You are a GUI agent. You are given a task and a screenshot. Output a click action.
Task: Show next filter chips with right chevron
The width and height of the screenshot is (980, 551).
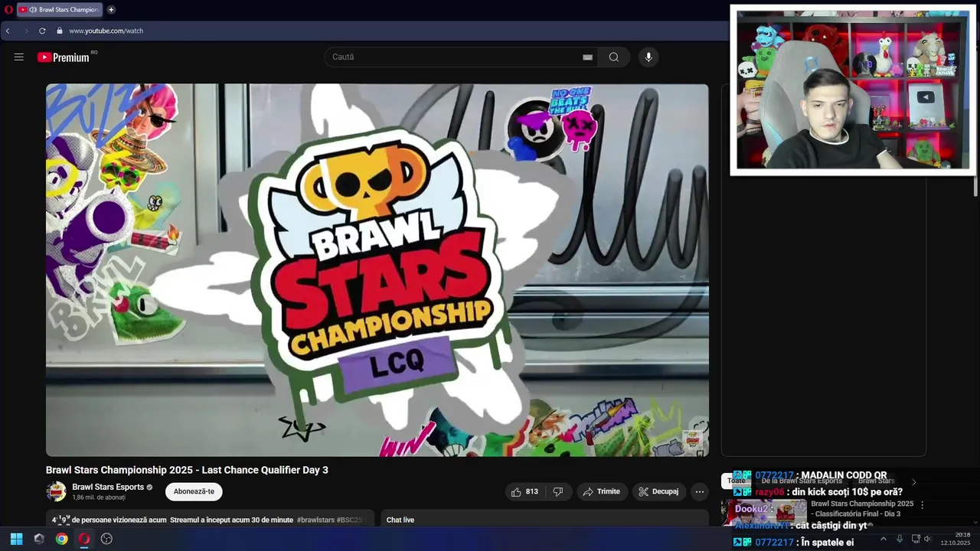point(913,481)
